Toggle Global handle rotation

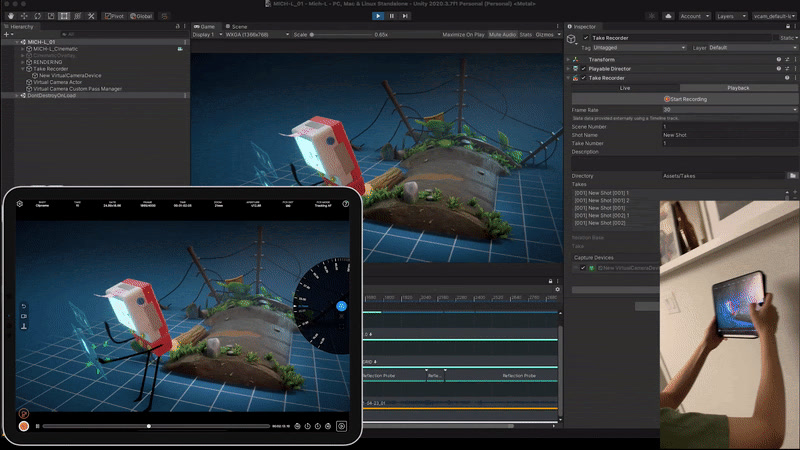[x=141, y=16]
